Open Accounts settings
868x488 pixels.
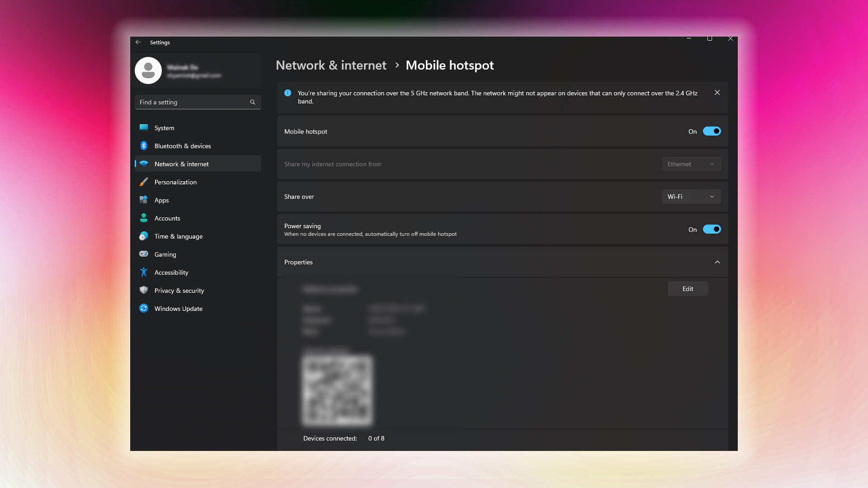tap(198, 218)
